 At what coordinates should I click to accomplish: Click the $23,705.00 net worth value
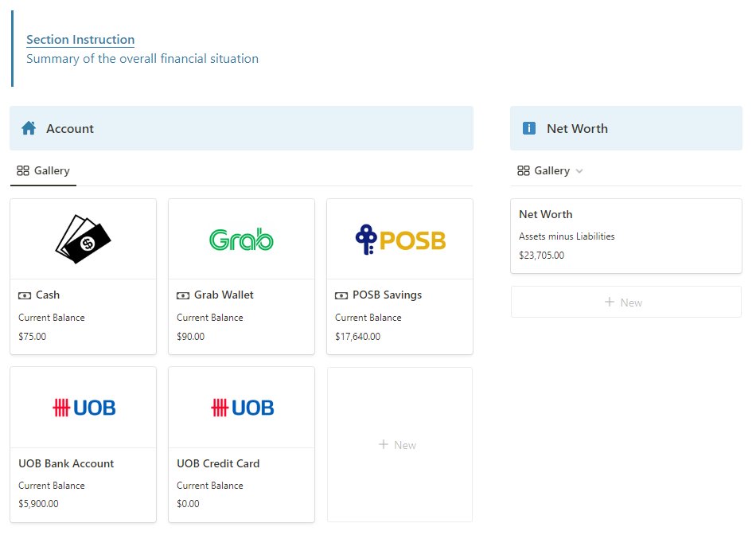[x=541, y=256]
